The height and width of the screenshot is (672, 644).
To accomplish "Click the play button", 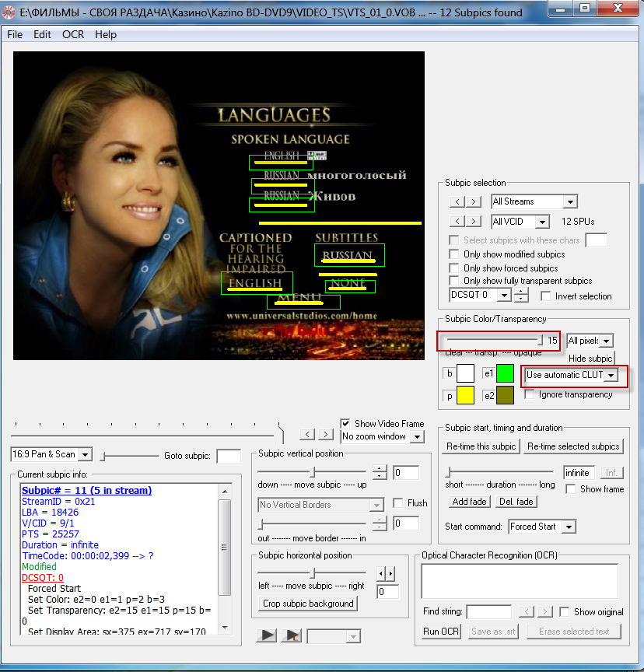I will (267, 635).
